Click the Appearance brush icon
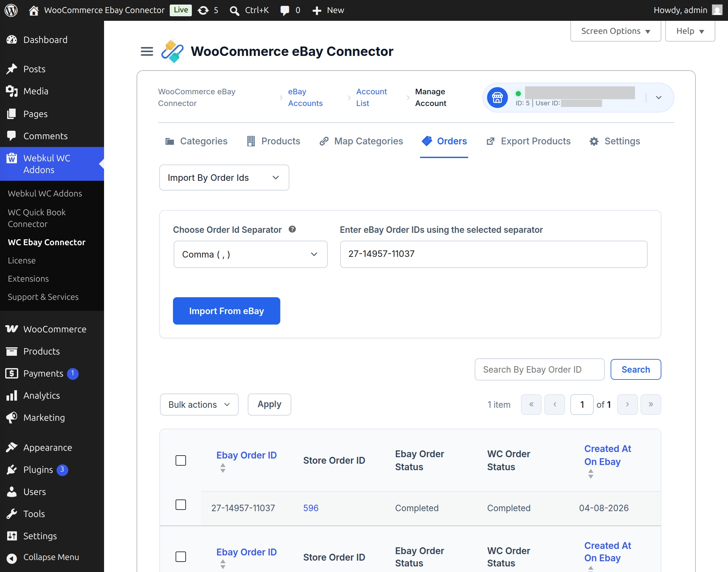This screenshot has height=572, width=728. (12, 447)
